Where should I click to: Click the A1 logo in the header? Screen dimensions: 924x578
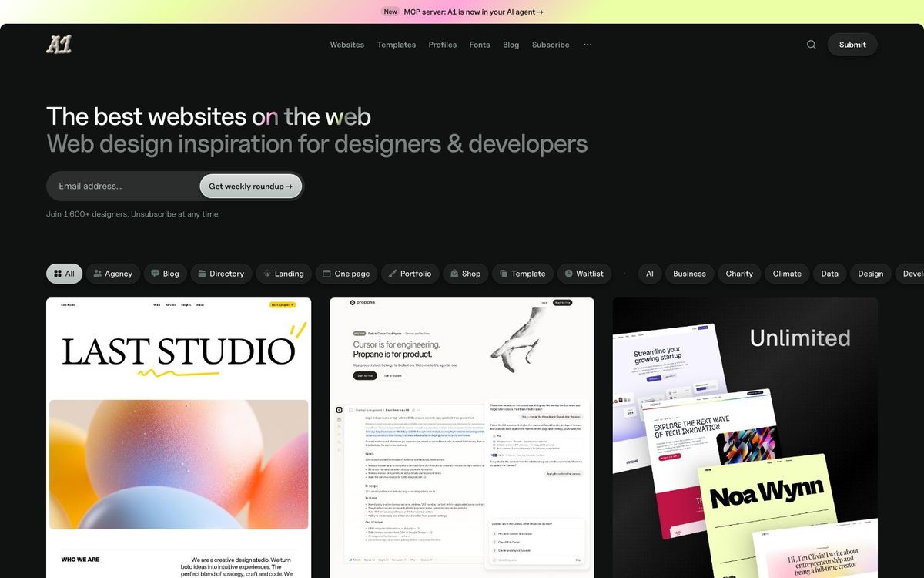[x=59, y=45]
